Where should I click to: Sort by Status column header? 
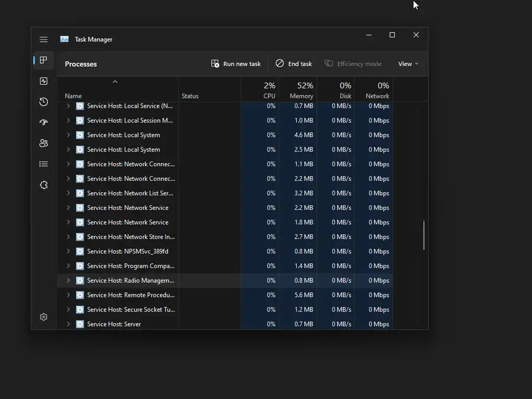(209, 89)
